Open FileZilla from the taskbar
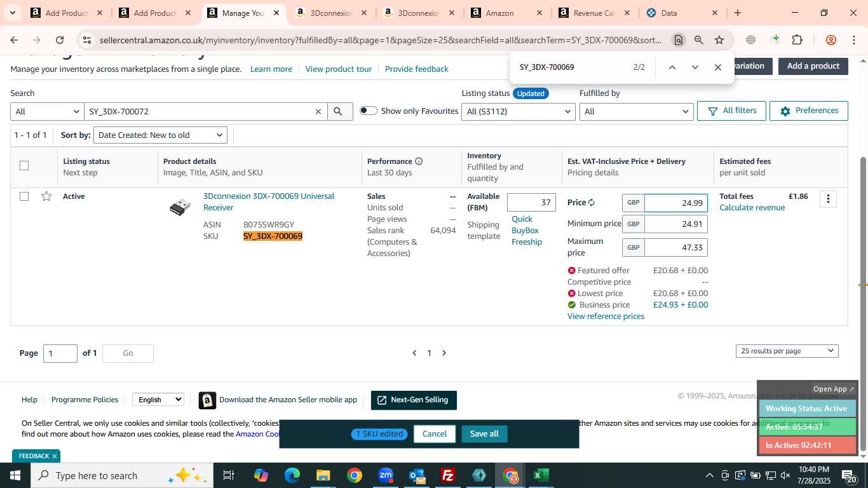The width and height of the screenshot is (868, 488). click(448, 475)
